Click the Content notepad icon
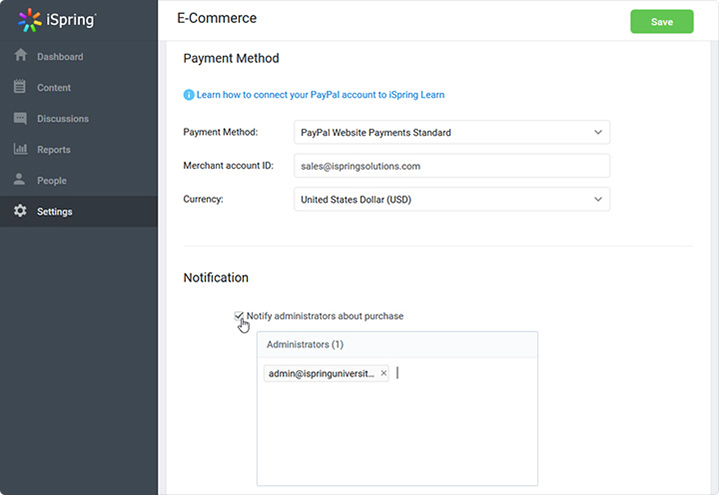 point(20,86)
